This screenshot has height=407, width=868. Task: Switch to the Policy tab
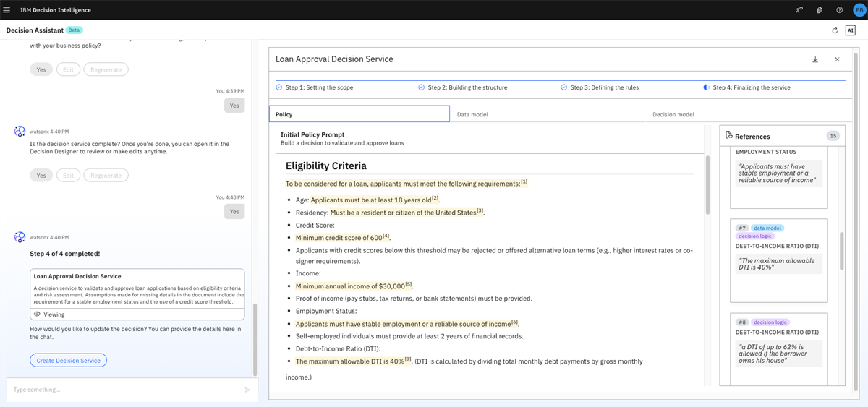pos(359,114)
